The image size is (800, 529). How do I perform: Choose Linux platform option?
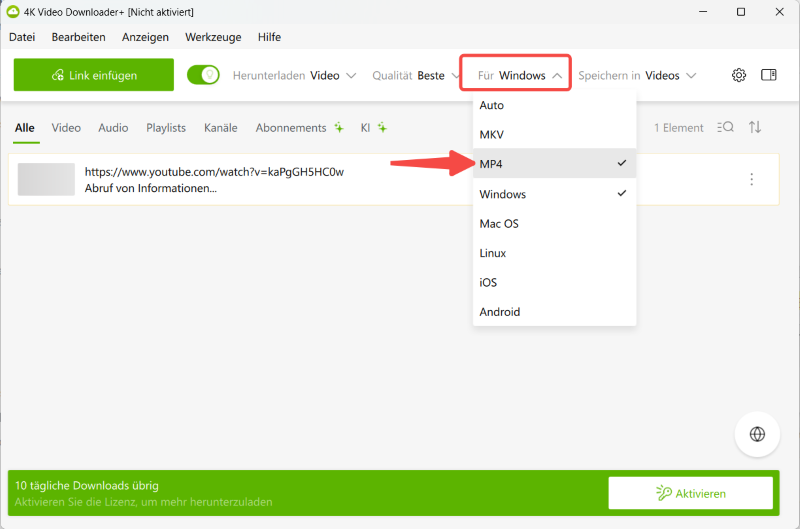(x=554, y=253)
